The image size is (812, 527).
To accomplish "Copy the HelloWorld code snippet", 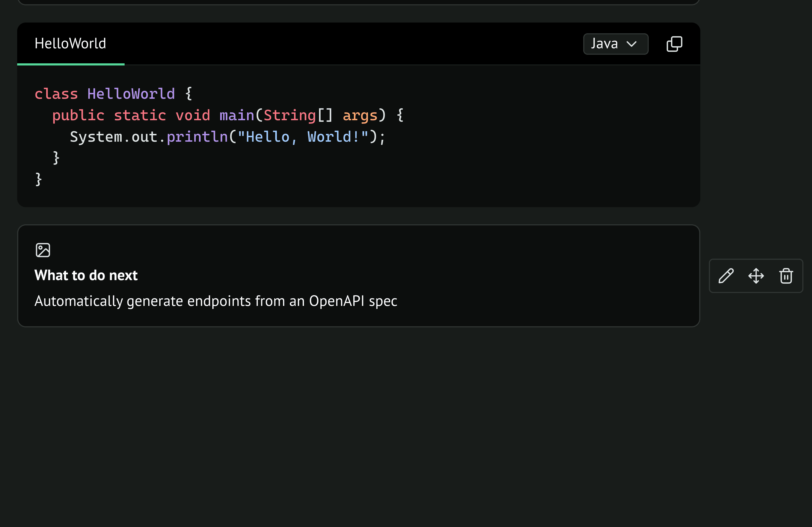I will pyautogui.click(x=674, y=44).
